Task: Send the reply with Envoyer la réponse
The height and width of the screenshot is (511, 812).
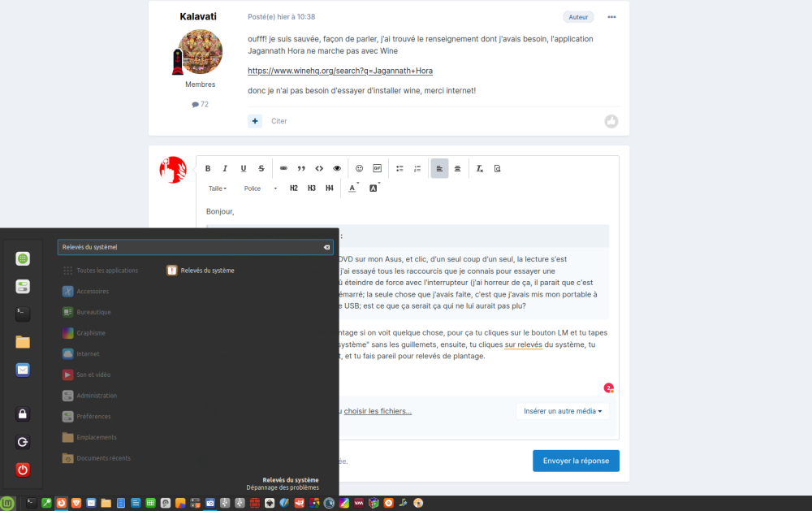Action: click(x=576, y=461)
